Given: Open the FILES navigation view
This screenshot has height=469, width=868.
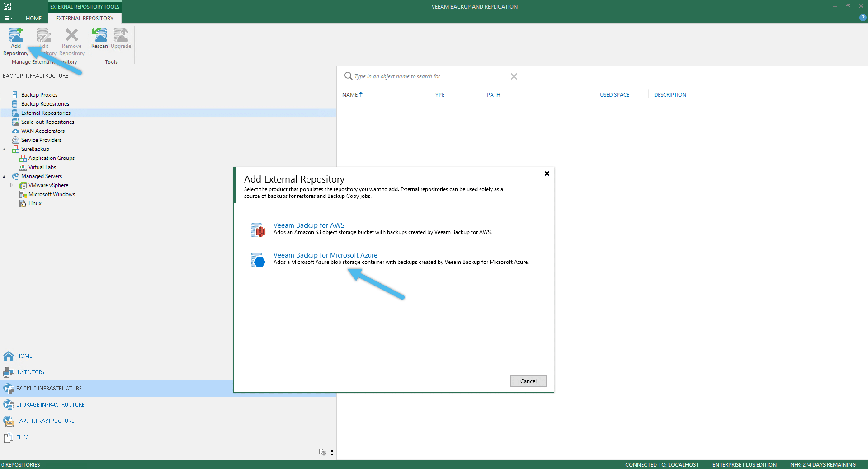Looking at the screenshot, I should pos(22,437).
